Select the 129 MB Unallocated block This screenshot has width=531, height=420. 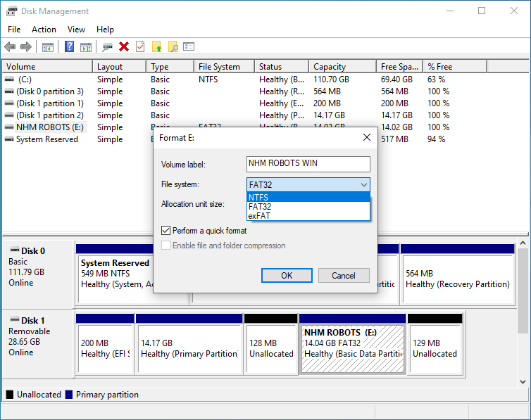(x=435, y=344)
